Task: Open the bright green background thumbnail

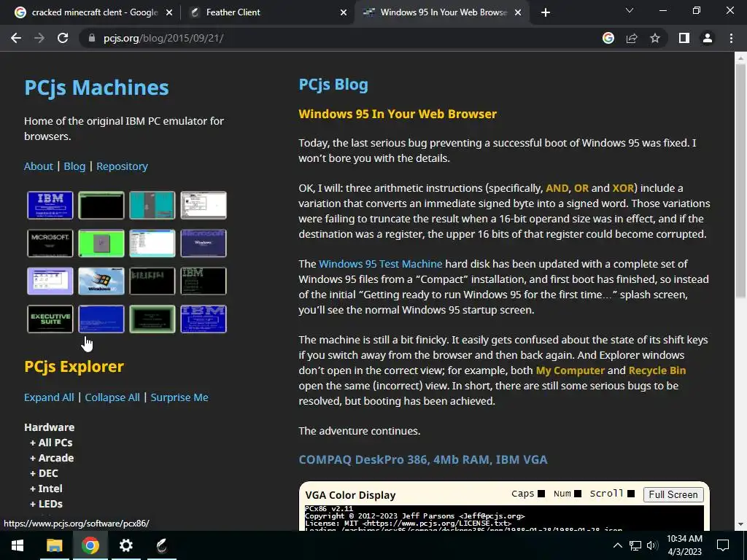Action: [x=101, y=243]
